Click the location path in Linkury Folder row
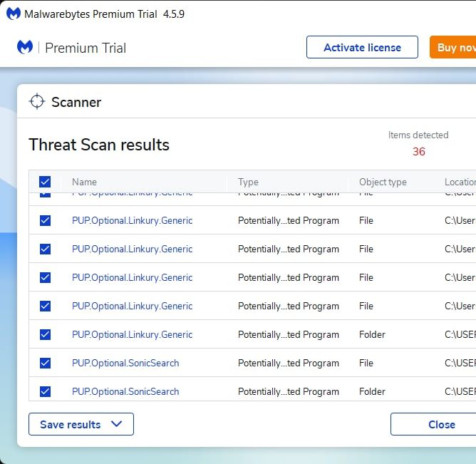This screenshot has width=476, height=464. coord(460,334)
